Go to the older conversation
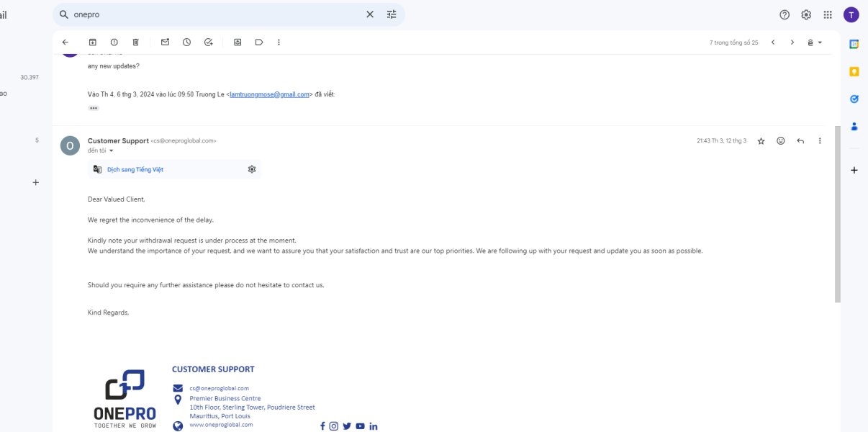 point(792,42)
